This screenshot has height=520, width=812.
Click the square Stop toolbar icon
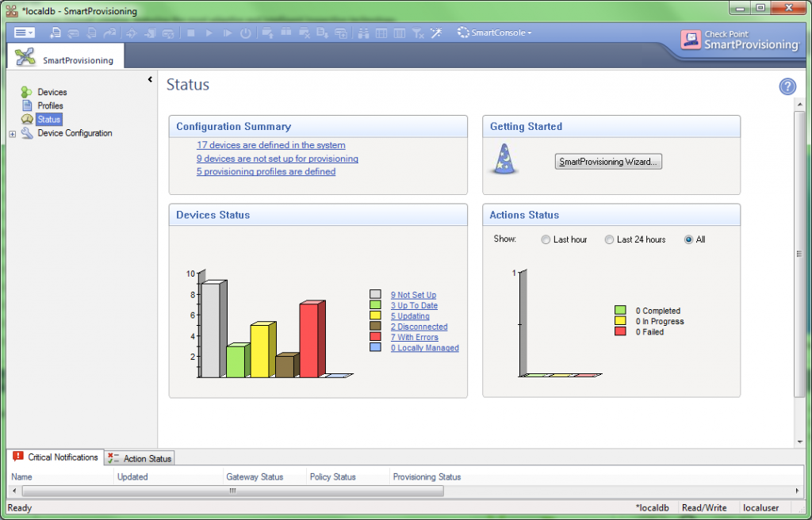[x=190, y=32]
